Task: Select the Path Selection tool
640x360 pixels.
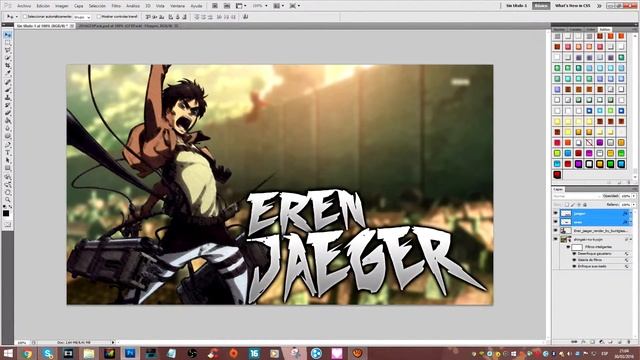Action: (x=7, y=161)
